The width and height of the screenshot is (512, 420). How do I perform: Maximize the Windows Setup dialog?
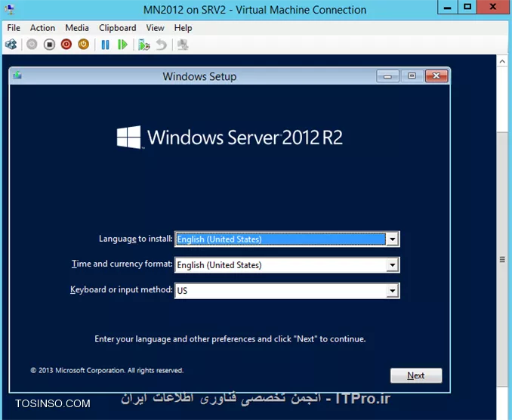coord(412,76)
